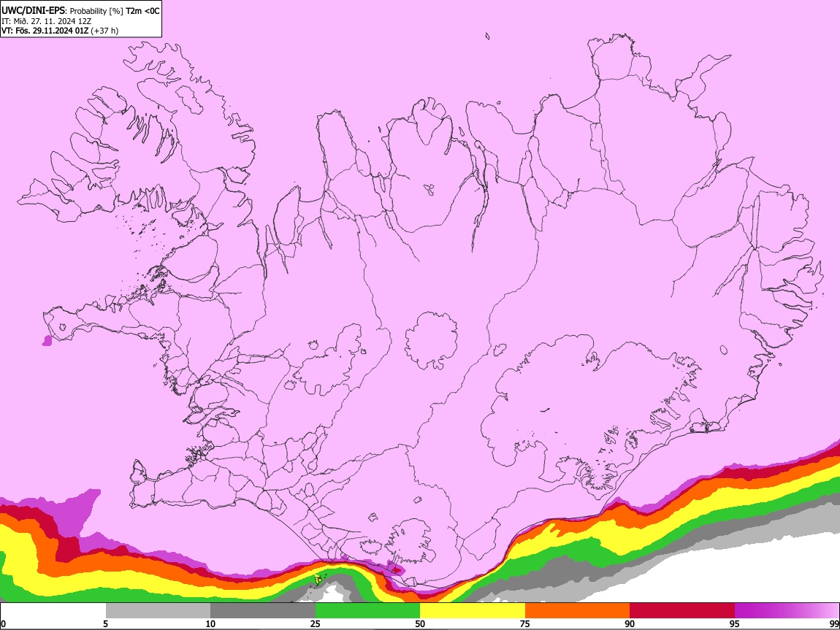Click the white 0–5% legend swatch
This screenshot has height=630, width=840.
pos(53,611)
